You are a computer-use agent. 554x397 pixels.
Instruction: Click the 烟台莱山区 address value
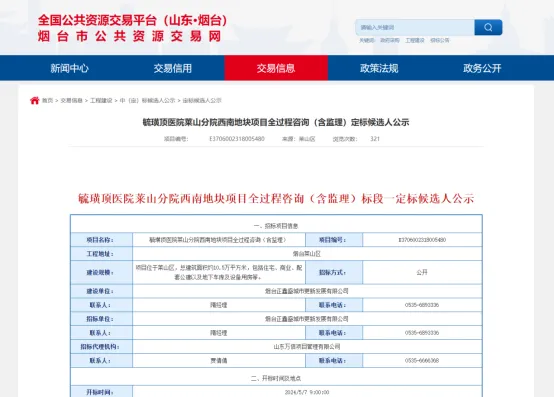307,254
